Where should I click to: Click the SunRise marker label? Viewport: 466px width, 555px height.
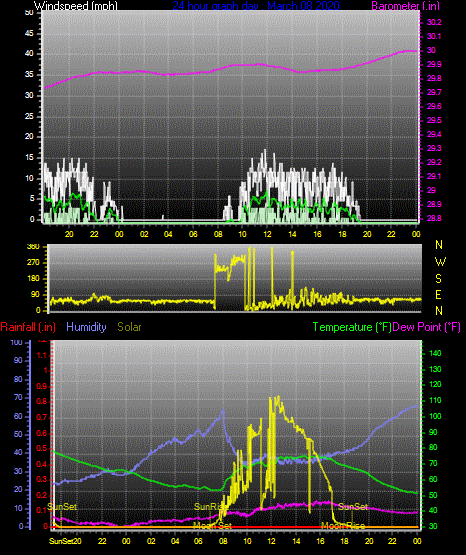click(210, 507)
